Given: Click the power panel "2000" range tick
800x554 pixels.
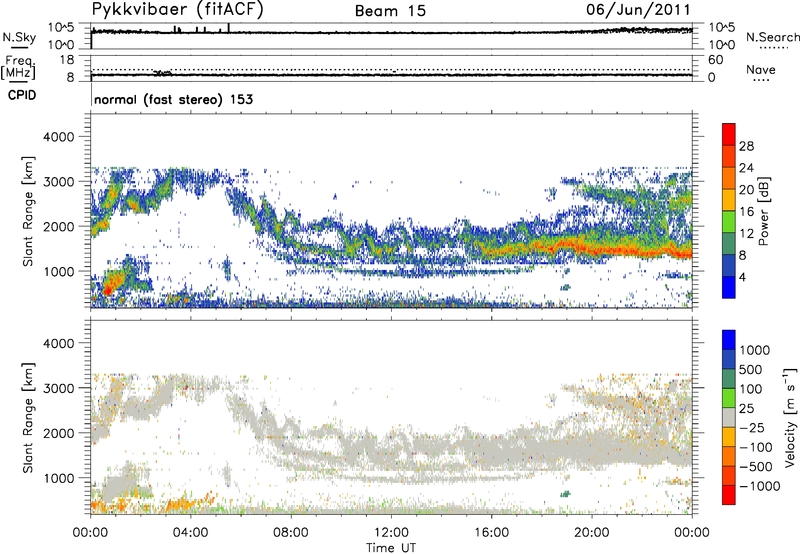Looking at the screenshot, I should [59, 226].
